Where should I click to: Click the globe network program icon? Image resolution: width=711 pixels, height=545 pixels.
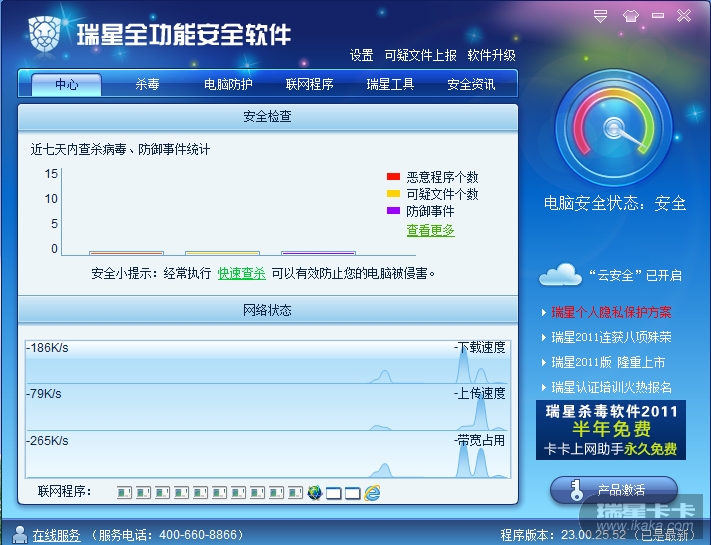(314, 492)
